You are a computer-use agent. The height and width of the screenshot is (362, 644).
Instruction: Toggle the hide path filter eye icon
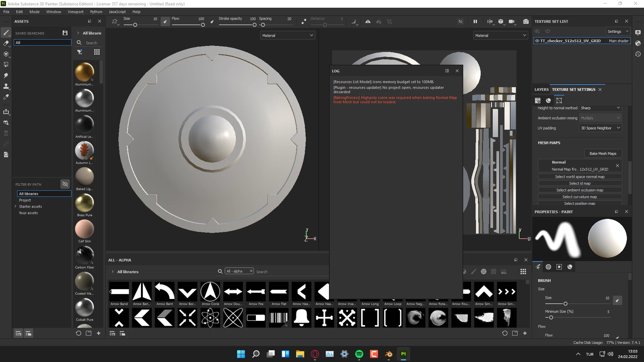(65, 184)
